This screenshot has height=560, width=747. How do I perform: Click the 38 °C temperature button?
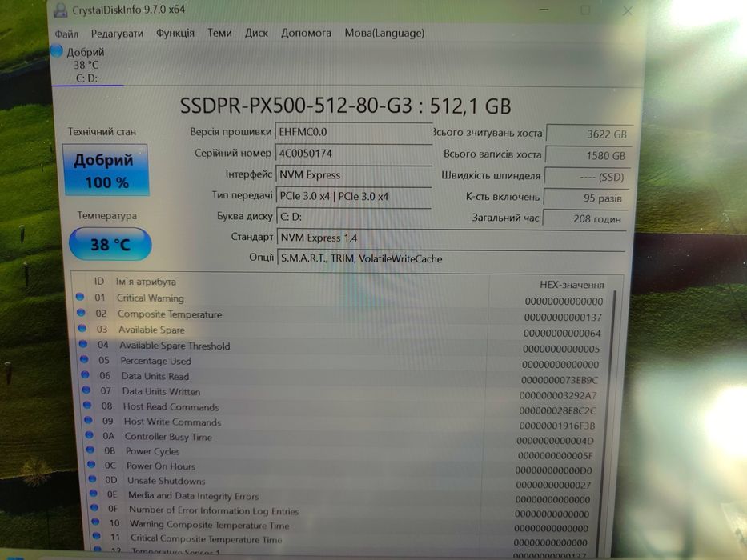pos(110,244)
